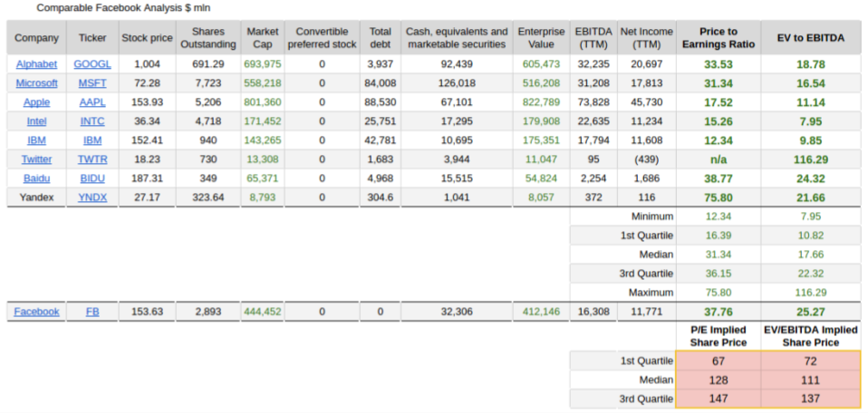Open the IBM company name link
This screenshot has height=414, width=868.
point(36,140)
